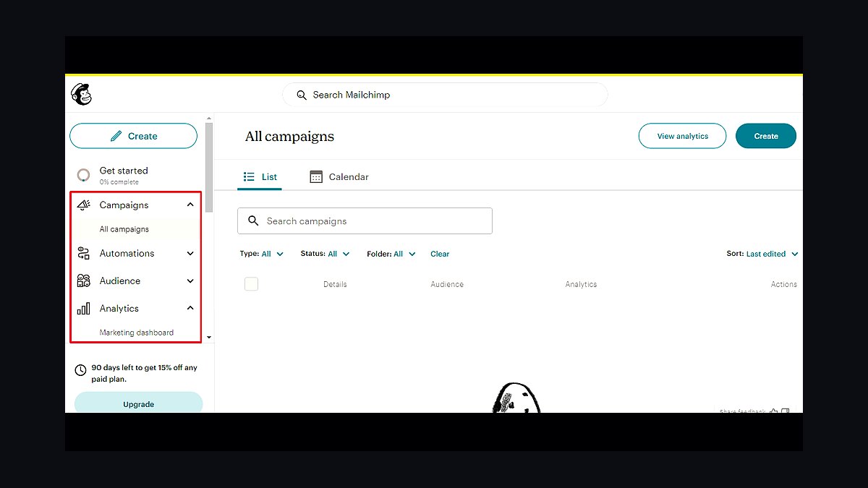This screenshot has width=868, height=488.
Task: Click the Actions column header
Action: tap(784, 284)
